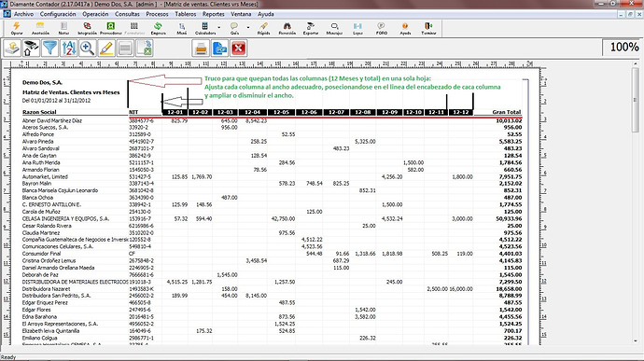Open the Mensajes toolbar icon
Viewport: 644px width, 361px height.
click(x=334, y=28)
